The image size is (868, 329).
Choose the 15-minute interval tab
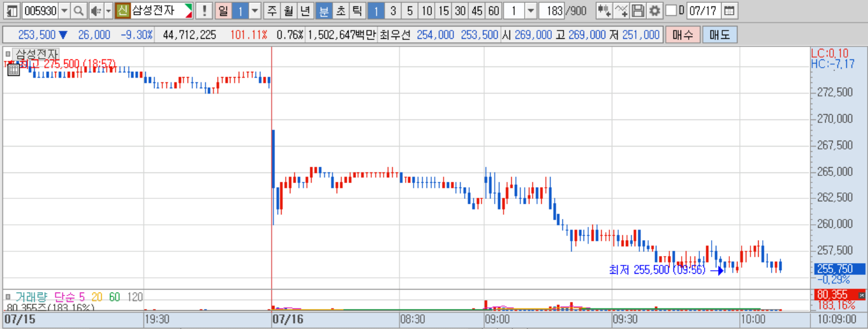444,11
